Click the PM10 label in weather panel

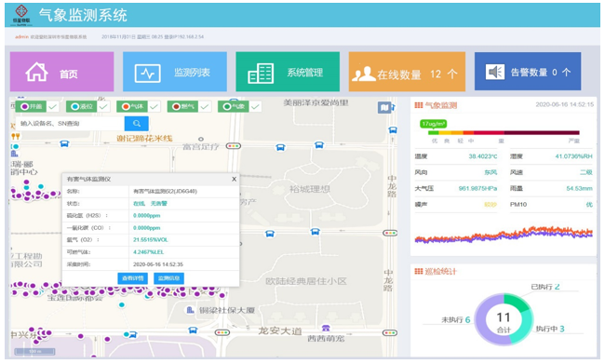(x=518, y=204)
